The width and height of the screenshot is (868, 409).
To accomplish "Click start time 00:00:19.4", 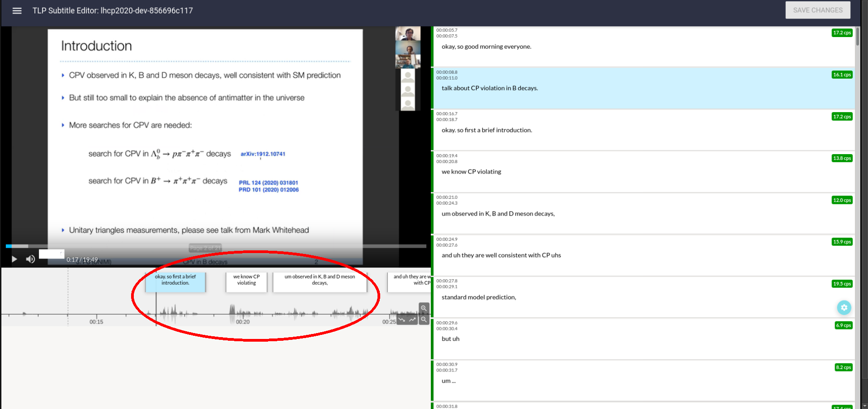I will [447, 156].
